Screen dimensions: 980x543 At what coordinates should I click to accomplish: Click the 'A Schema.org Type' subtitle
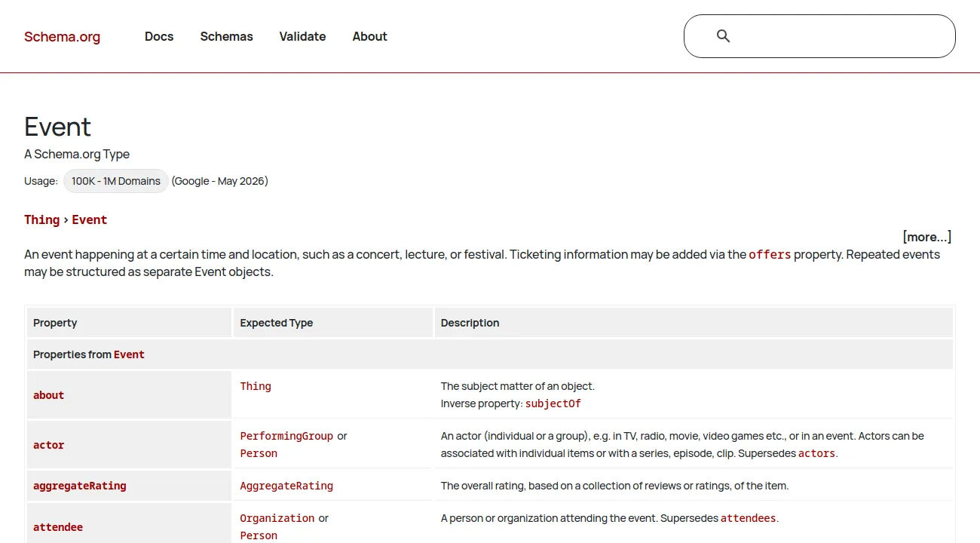[77, 154]
